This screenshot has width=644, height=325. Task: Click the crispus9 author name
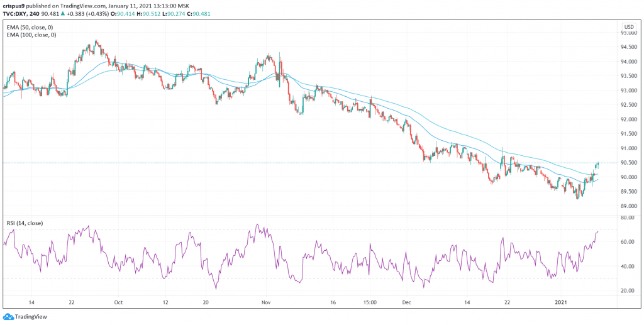tap(14, 6)
